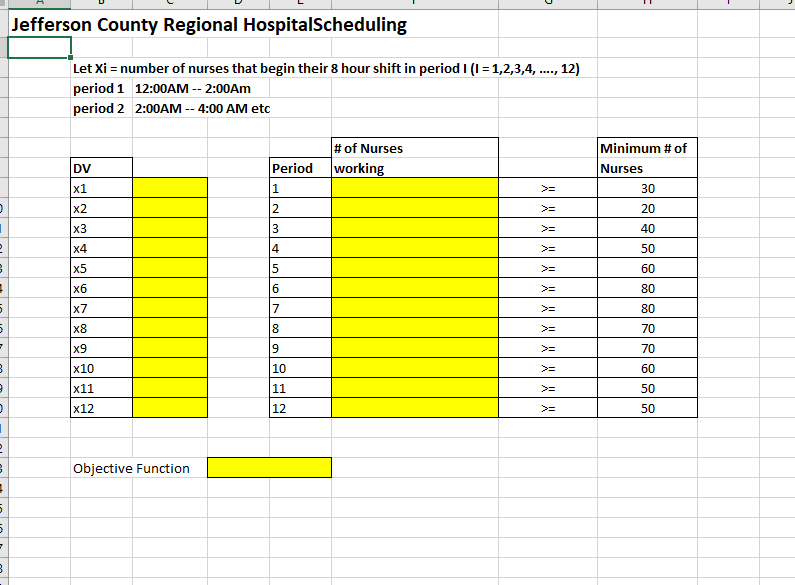Select the "Minimum # of Nurses" header cell
The height and width of the screenshot is (585, 795).
pos(647,158)
